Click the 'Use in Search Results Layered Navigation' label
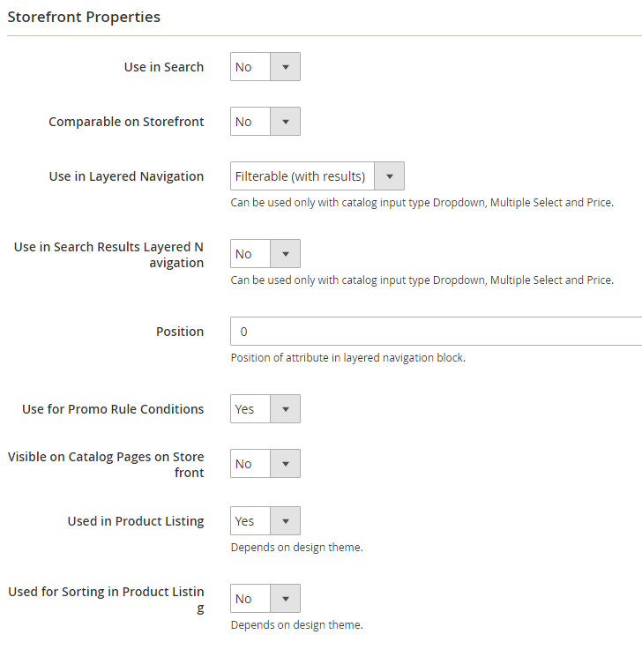642x672 pixels. (x=108, y=255)
